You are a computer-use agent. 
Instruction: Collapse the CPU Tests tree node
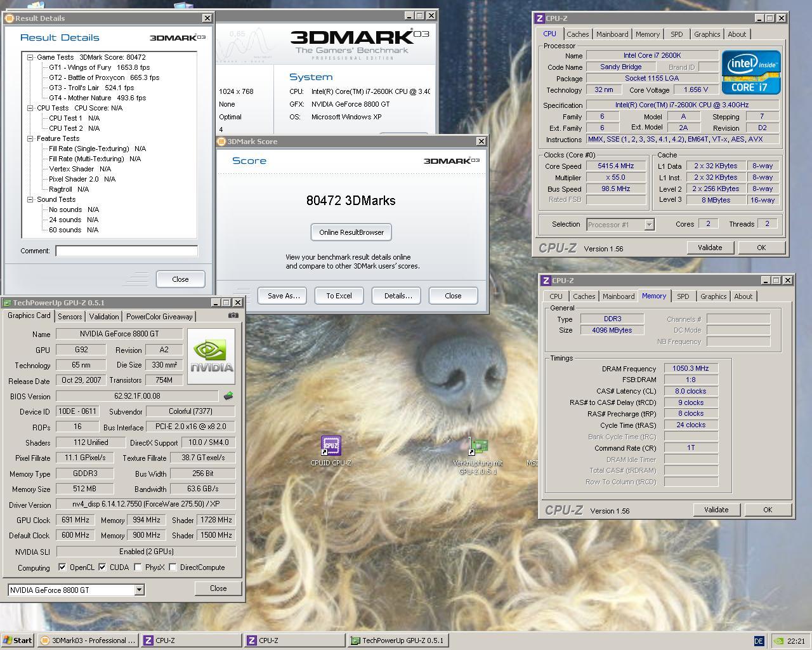[x=30, y=108]
